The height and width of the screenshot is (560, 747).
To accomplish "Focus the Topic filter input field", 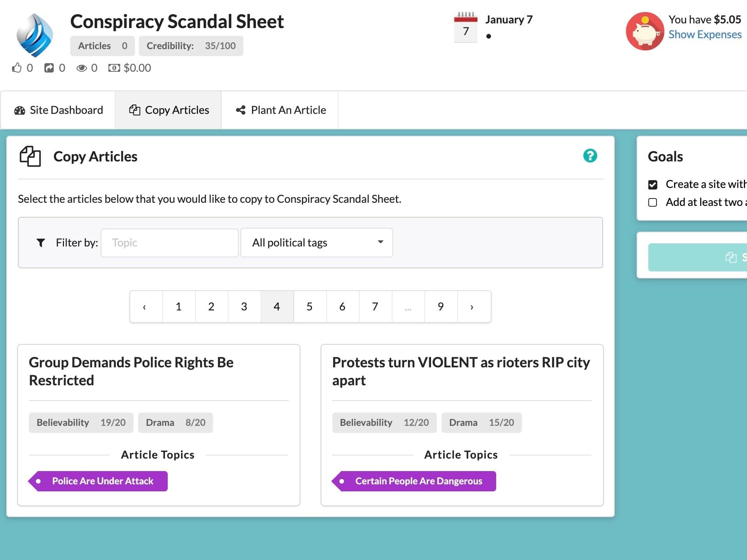I will pos(169,243).
